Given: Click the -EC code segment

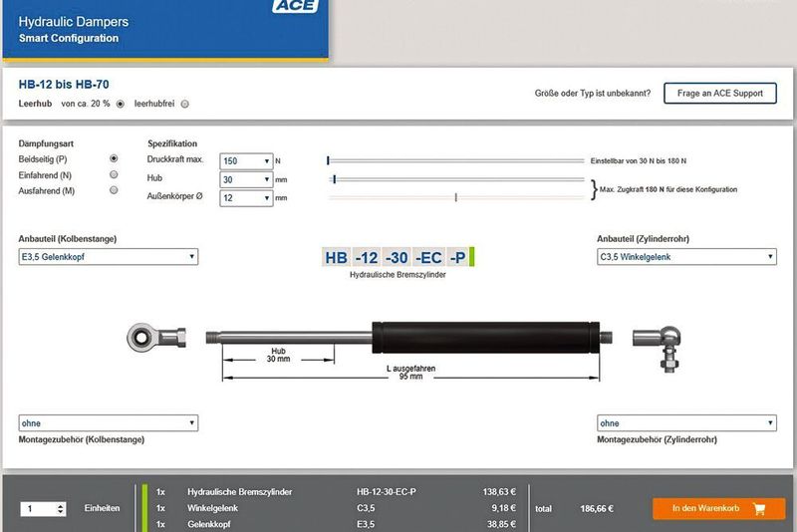Looking at the screenshot, I should point(428,258).
